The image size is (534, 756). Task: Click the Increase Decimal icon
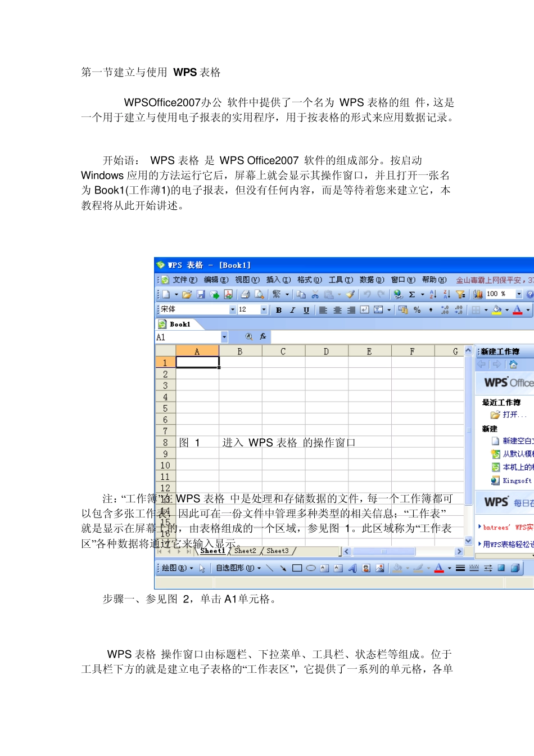point(445,310)
